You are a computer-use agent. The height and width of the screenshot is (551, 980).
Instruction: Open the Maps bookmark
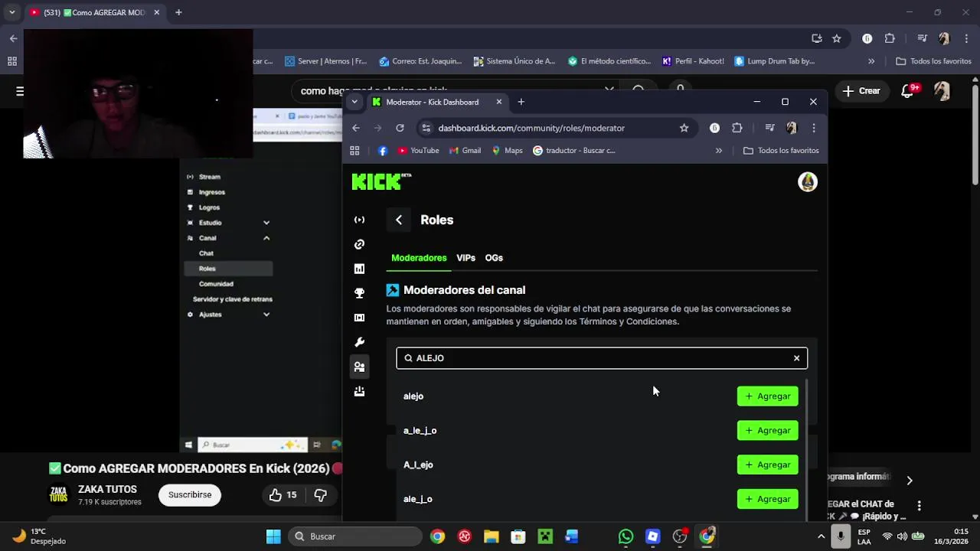point(507,151)
